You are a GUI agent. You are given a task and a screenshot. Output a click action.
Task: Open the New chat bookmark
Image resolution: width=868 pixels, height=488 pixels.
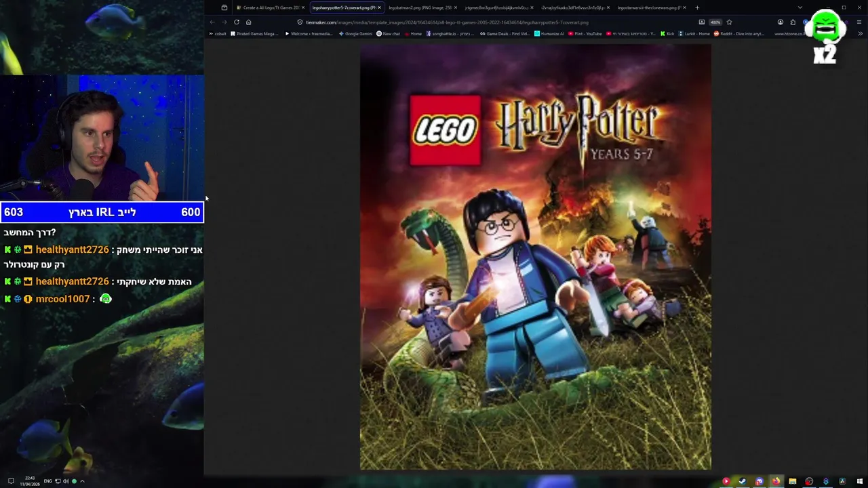389,33
